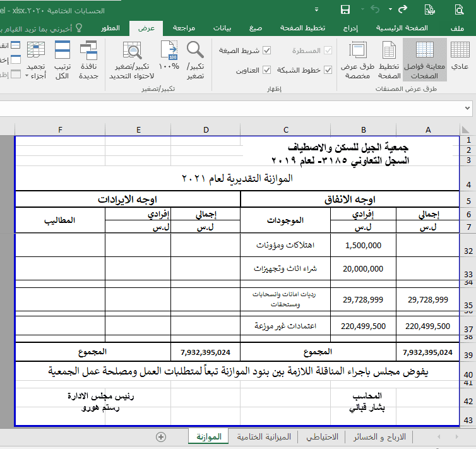Add a new sheet with plus button
This screenshot has height=449, width=476.
pos(161,437)
